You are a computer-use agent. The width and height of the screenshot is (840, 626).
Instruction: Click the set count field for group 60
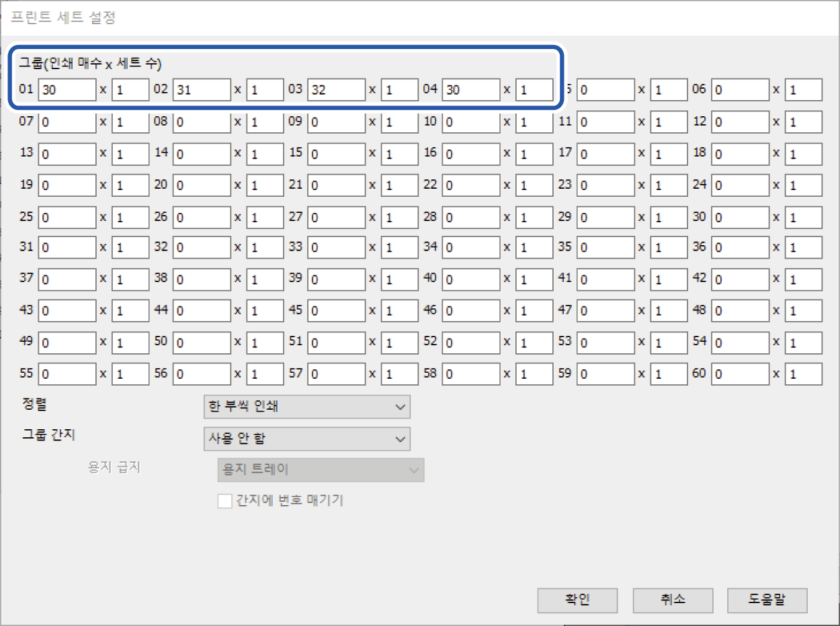pos(803,374)
